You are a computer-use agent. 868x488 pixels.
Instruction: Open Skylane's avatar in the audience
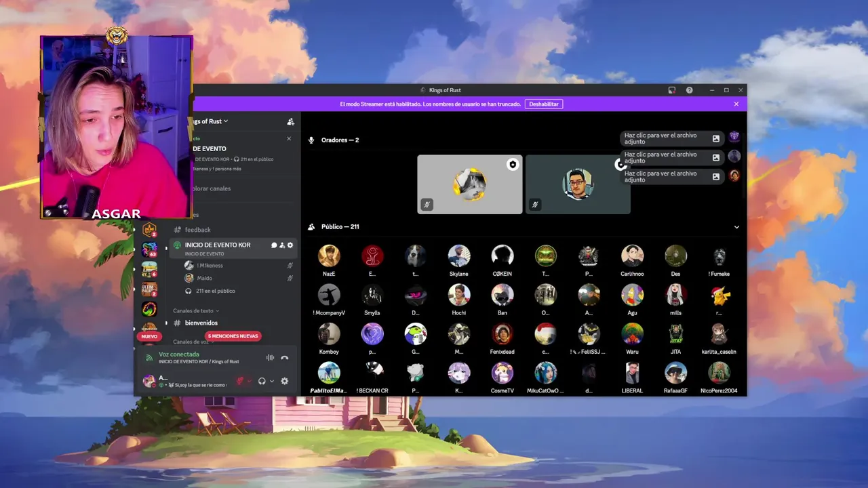tap(459, 256)
